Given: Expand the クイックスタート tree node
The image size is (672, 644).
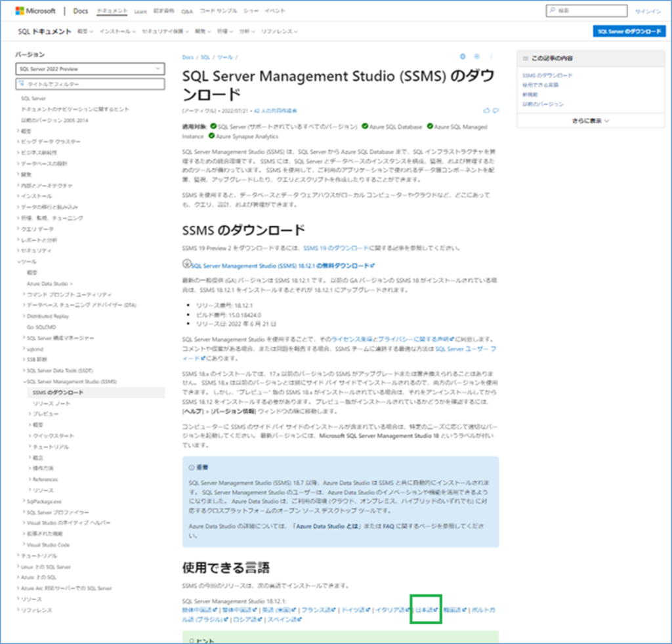Looking at the screenshot, I should point(30,435).
